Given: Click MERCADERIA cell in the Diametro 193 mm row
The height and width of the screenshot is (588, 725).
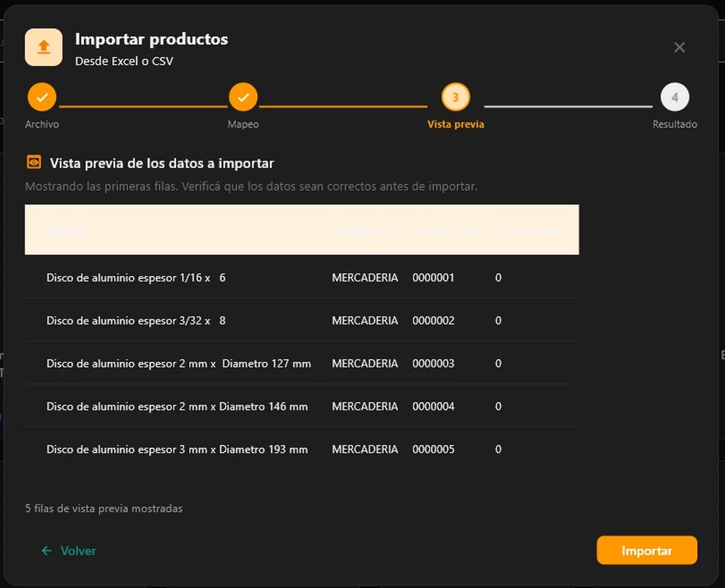Looking at the screenshot, I should click(x=365, y=449).
